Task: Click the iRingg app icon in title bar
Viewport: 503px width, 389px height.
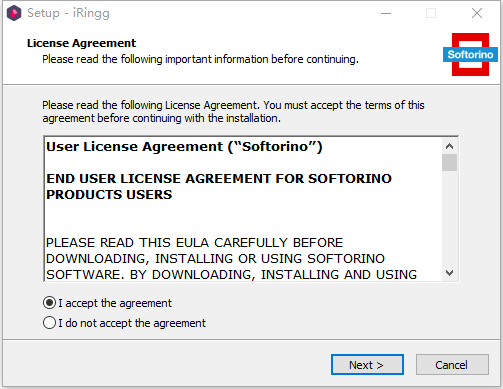Action: [x=14, y=13]
